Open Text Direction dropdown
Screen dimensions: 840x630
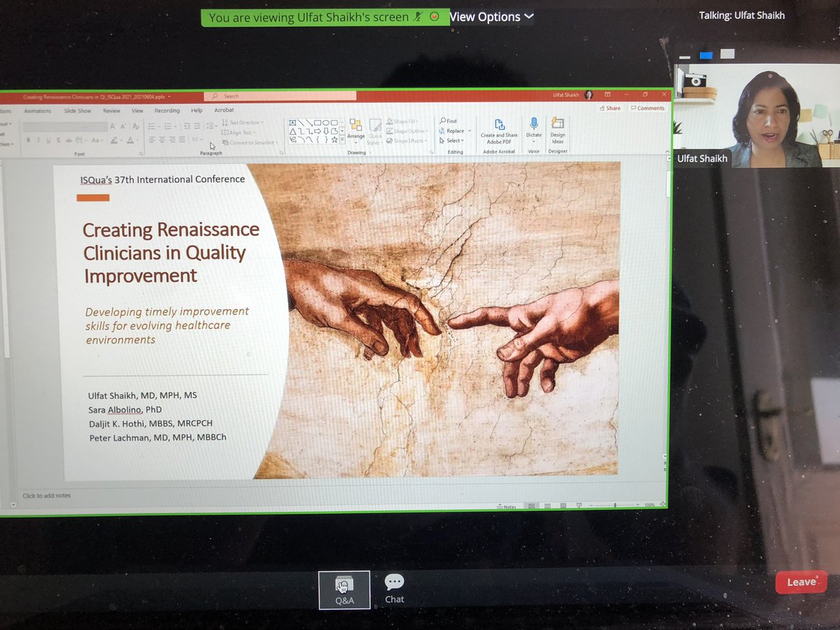click(x=242, y=122)
